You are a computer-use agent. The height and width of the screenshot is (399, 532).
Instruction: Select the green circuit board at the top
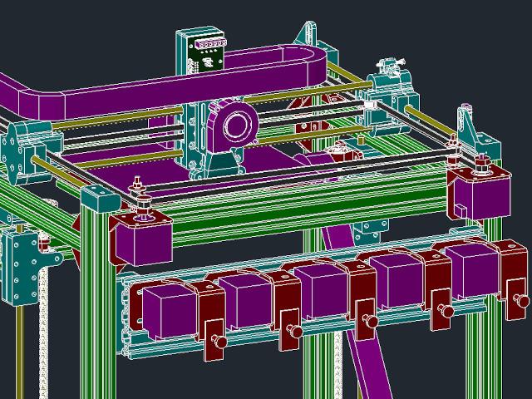pyautogui.click(x=206, y=56)
